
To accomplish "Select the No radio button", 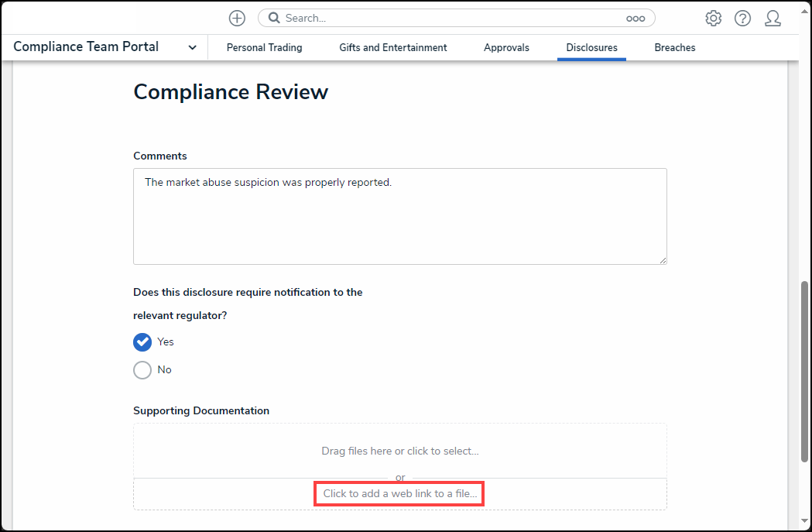I will pyautogui.click(x=142, y=370).
